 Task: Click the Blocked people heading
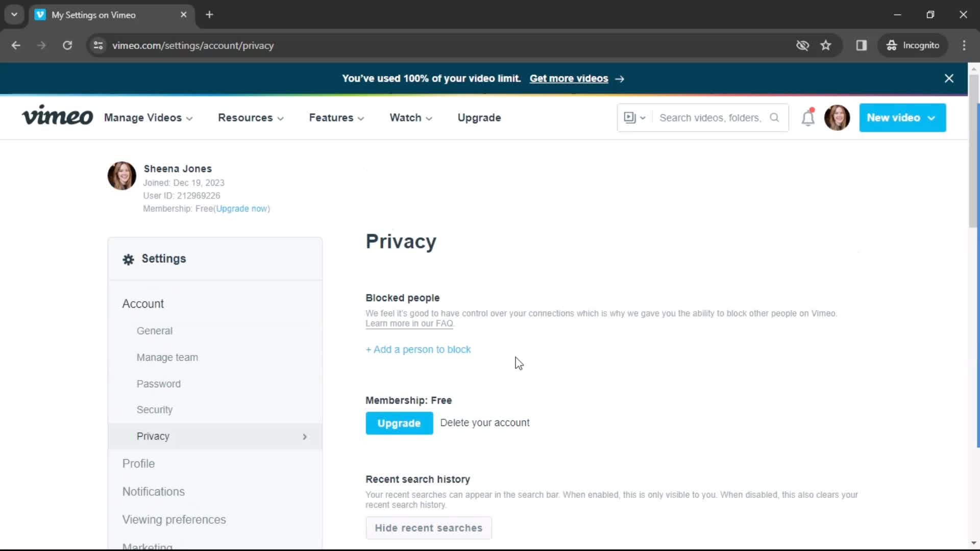click(402, 297)
